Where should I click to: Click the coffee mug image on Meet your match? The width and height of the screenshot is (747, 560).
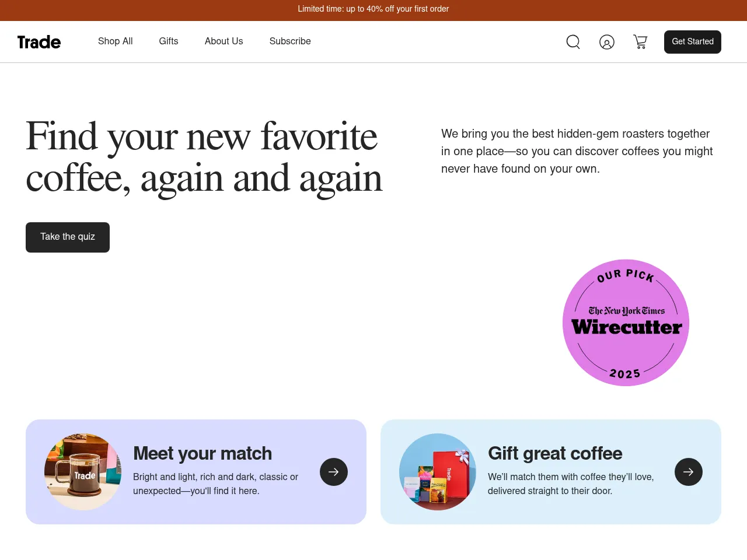(83, 471)
